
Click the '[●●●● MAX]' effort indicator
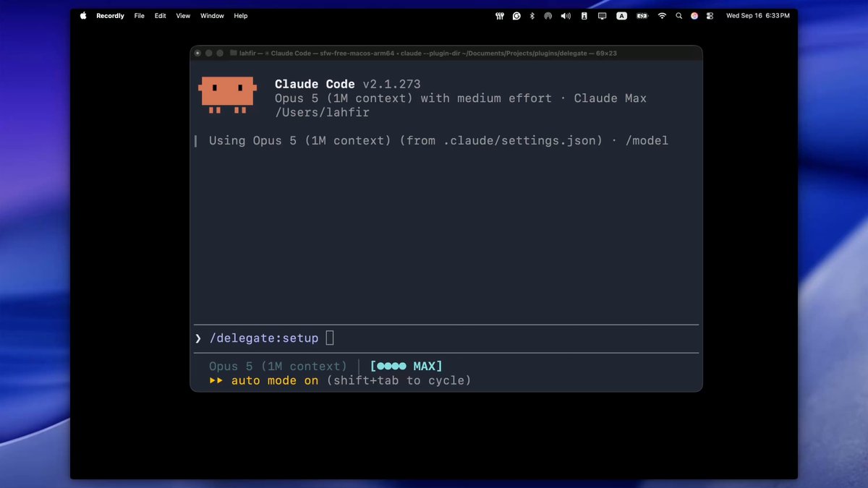click(406, 367)
